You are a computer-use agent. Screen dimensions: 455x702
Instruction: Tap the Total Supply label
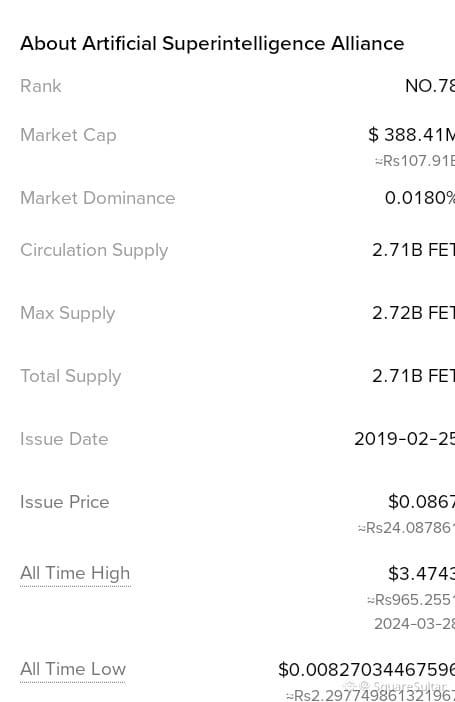[x=71, y=377]
